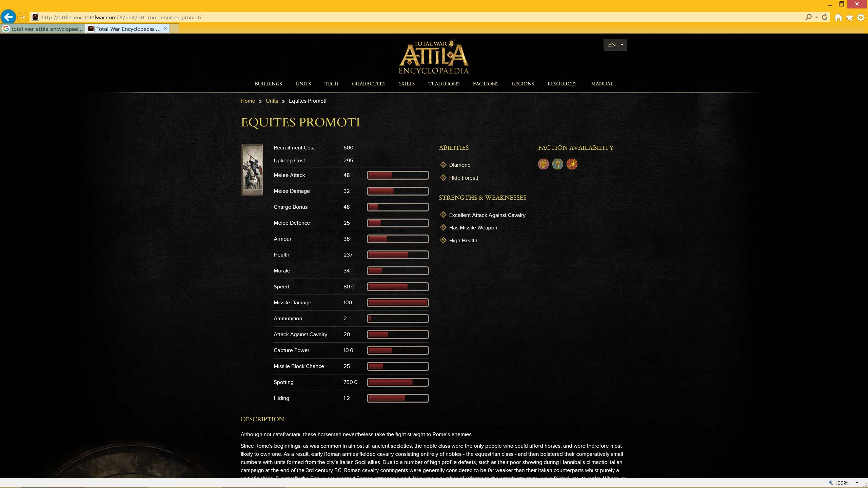
Task: Open the Tech menu
Action: [331, 84]
